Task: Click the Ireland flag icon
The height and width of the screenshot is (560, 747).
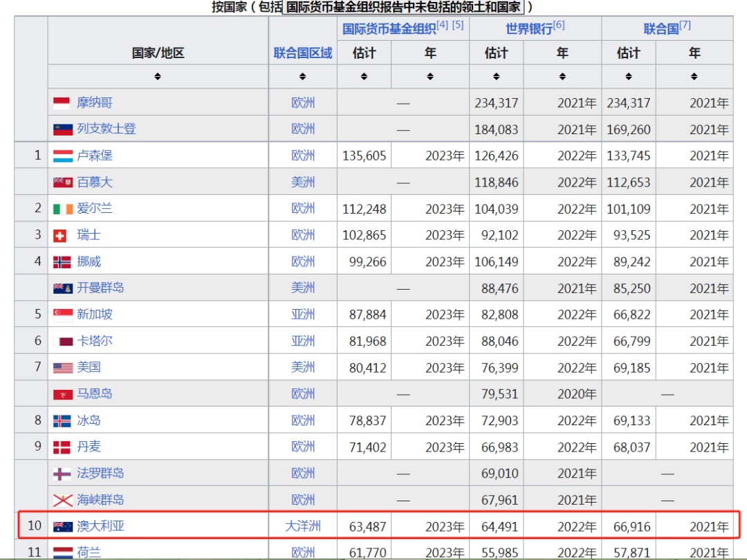Action: click(62, 209)
